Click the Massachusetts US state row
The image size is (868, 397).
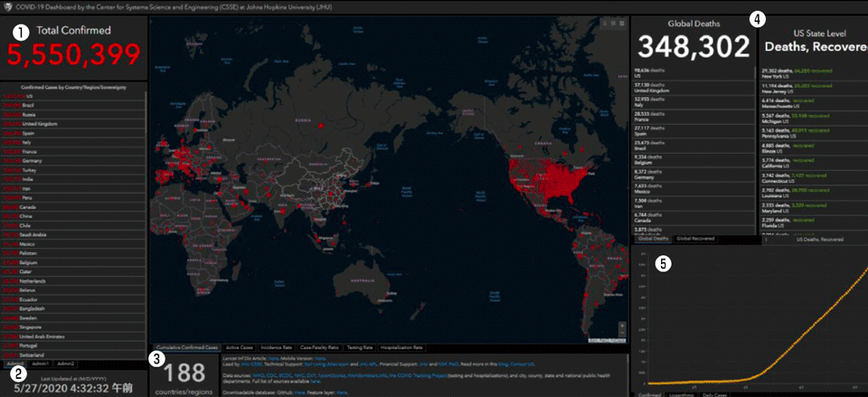[814, 103]
